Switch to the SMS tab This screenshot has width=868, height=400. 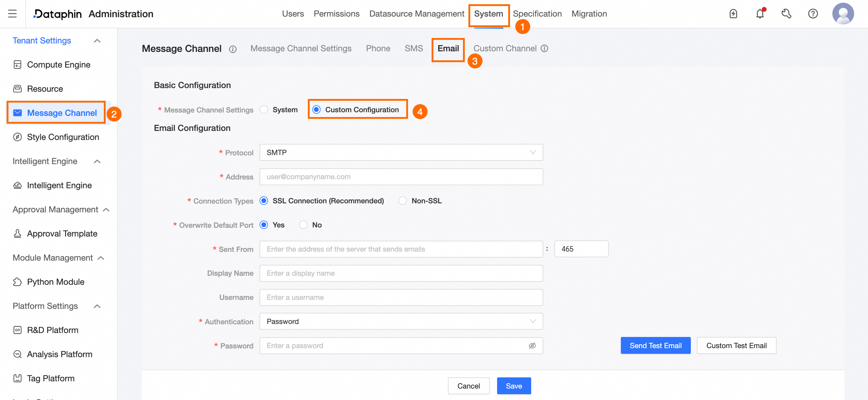tap(413, 49)
